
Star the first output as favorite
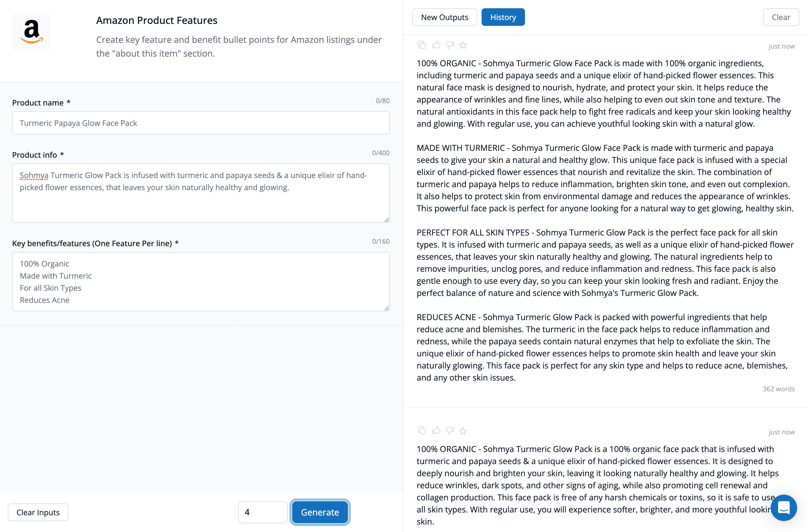(x=463, y=45)
